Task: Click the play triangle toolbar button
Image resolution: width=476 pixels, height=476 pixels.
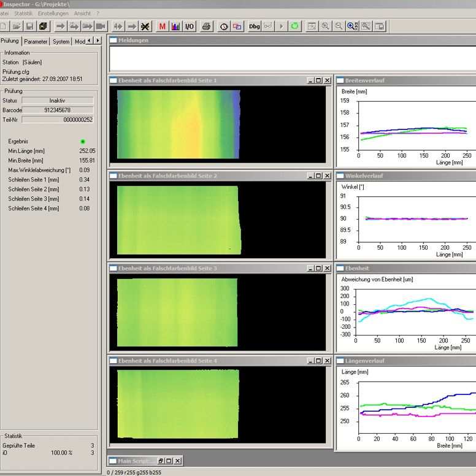Action: tap(281, 26)
